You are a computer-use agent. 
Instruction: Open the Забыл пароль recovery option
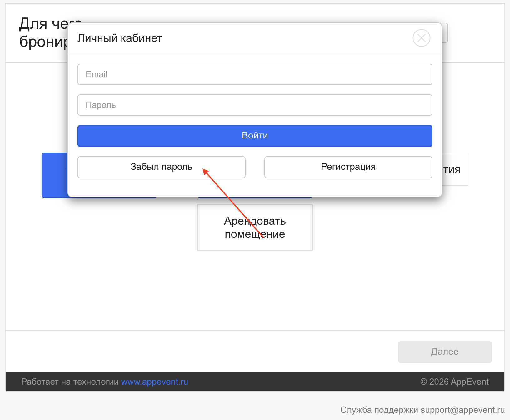point(161,167)
